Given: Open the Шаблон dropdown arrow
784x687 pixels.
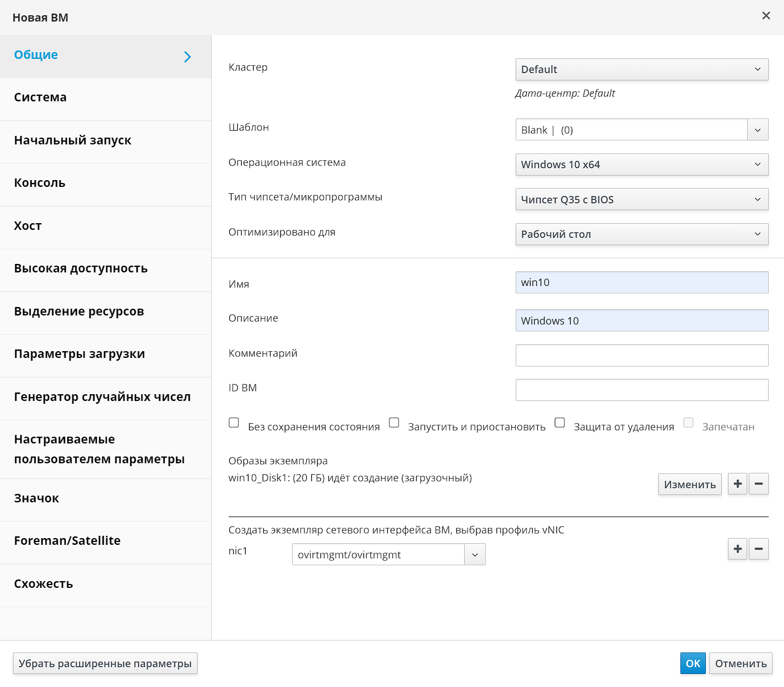Looking at the screenshot, I should click(757, 130).
